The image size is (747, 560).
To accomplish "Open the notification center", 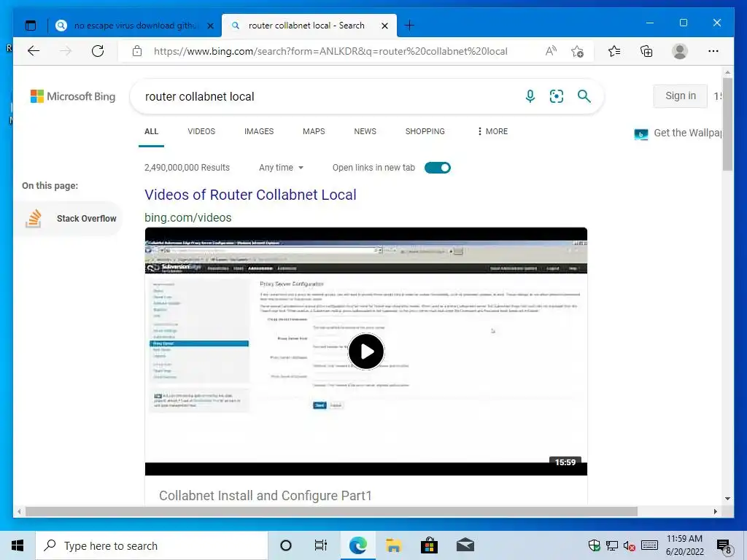I will point(724,546).
